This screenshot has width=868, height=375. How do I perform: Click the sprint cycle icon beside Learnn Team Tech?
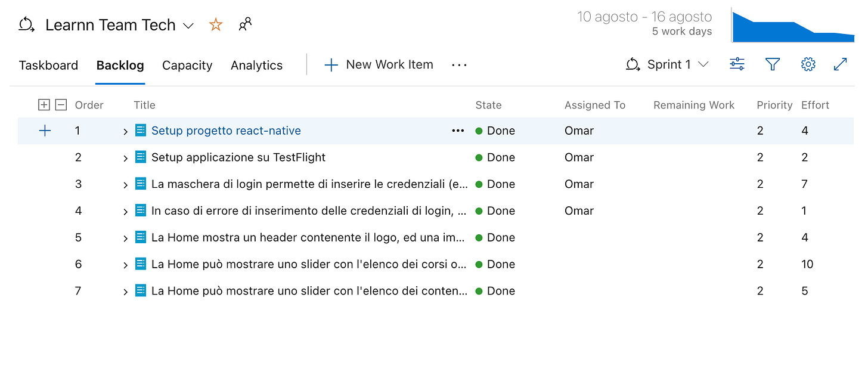[27, 25]
